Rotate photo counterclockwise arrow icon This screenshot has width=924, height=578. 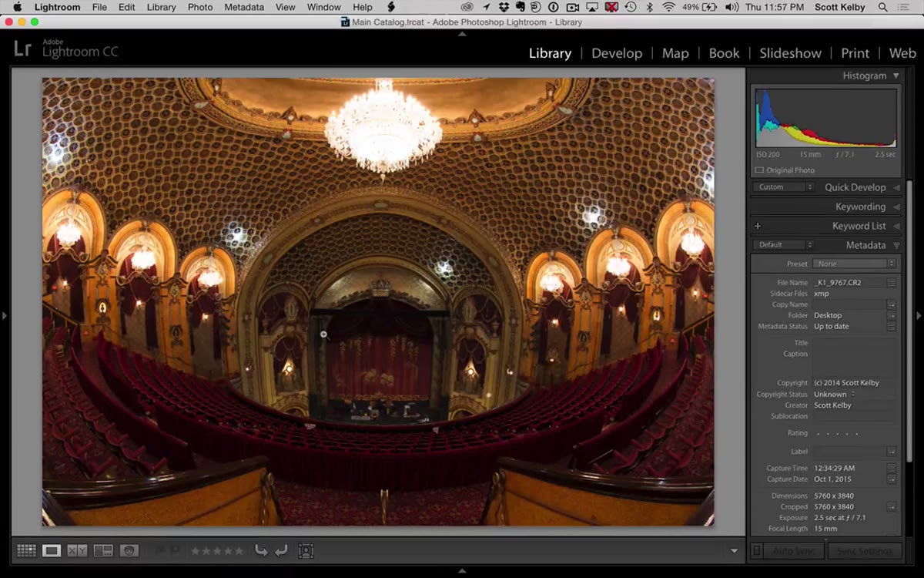coord(261,551)
